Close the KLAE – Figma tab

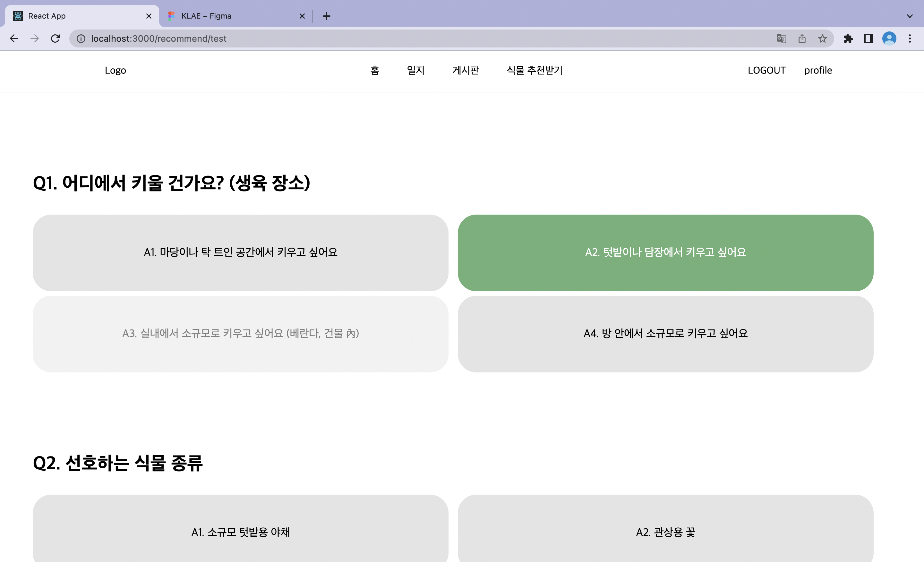coord(302,16)
